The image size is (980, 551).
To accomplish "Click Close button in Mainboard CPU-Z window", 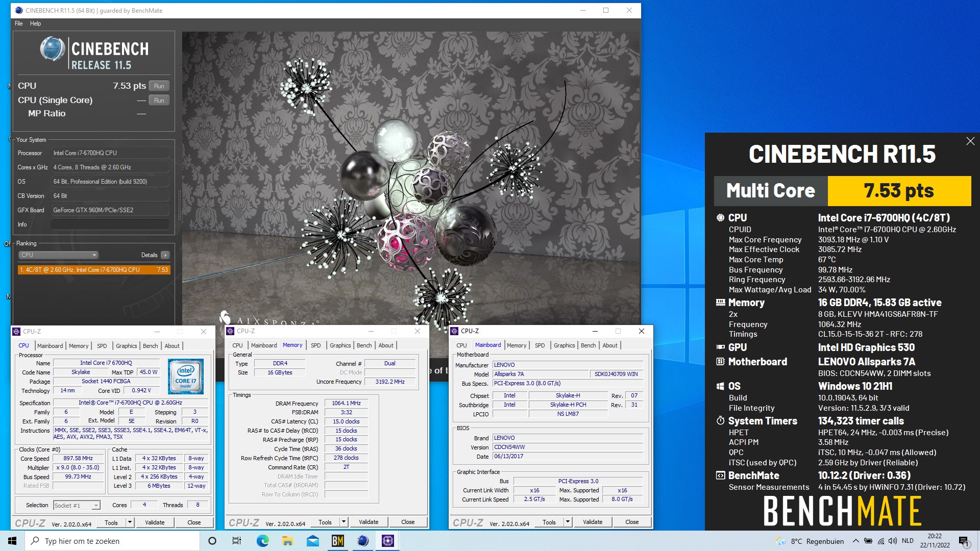I will (632, 522).
